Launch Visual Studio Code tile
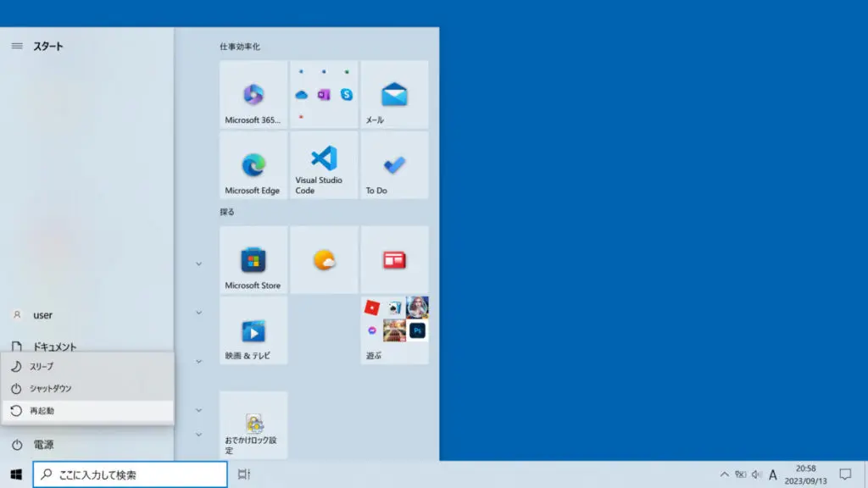 324,165
